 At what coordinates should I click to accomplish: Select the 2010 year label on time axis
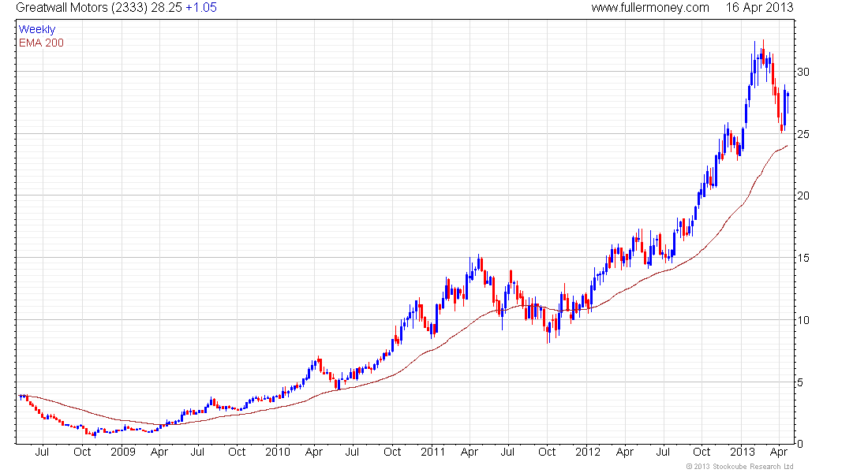click(277, 452)
